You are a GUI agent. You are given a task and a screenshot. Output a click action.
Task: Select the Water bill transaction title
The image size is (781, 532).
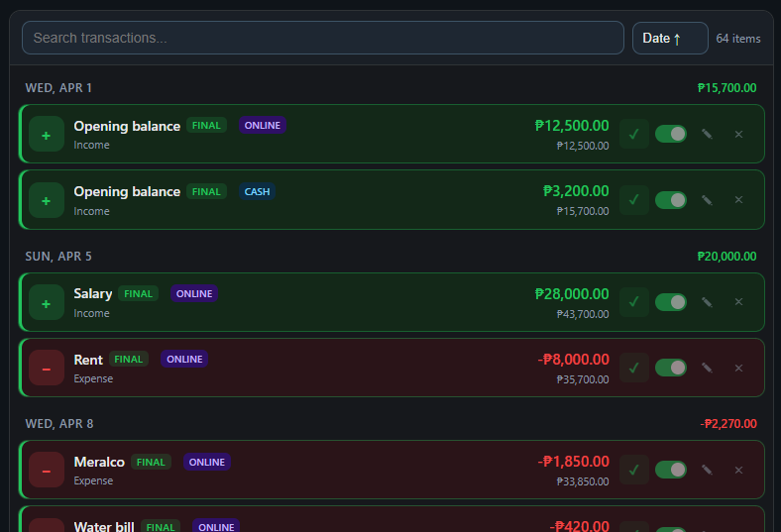coord(104,526)
